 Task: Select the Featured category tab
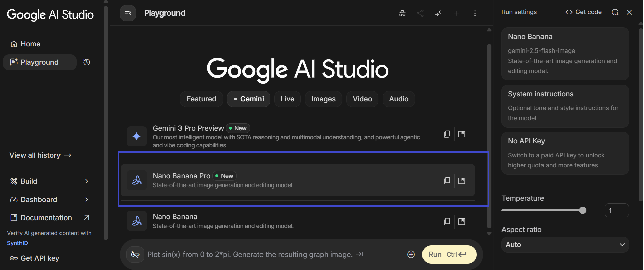(x=201, y=99)
